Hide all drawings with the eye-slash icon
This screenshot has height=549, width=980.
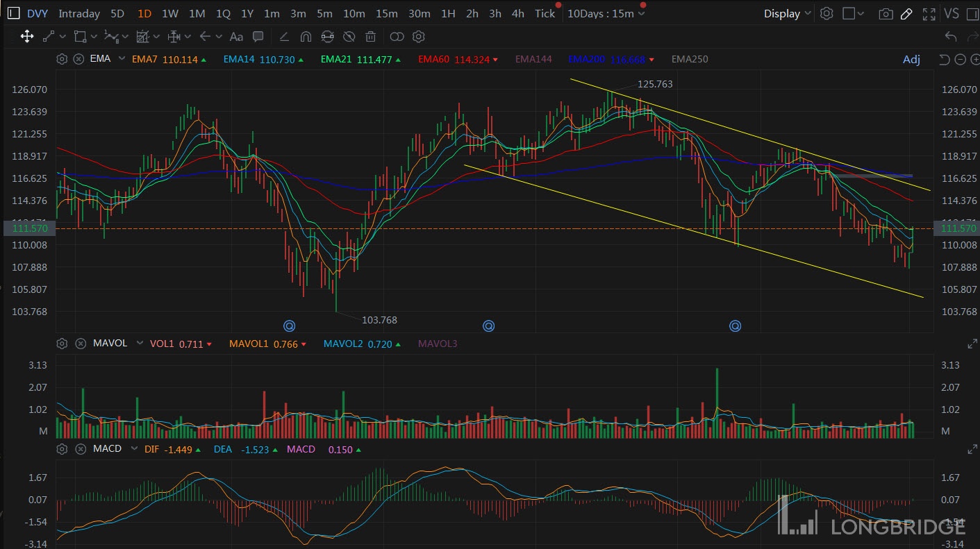coord(349,37)
